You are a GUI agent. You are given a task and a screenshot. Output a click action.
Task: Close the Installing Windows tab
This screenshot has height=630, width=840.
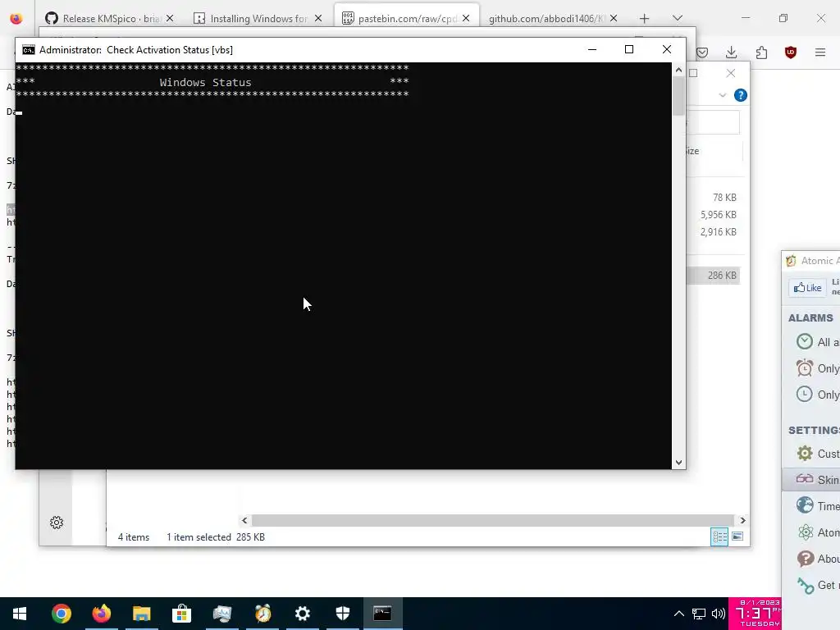click(x=318, y=19)
